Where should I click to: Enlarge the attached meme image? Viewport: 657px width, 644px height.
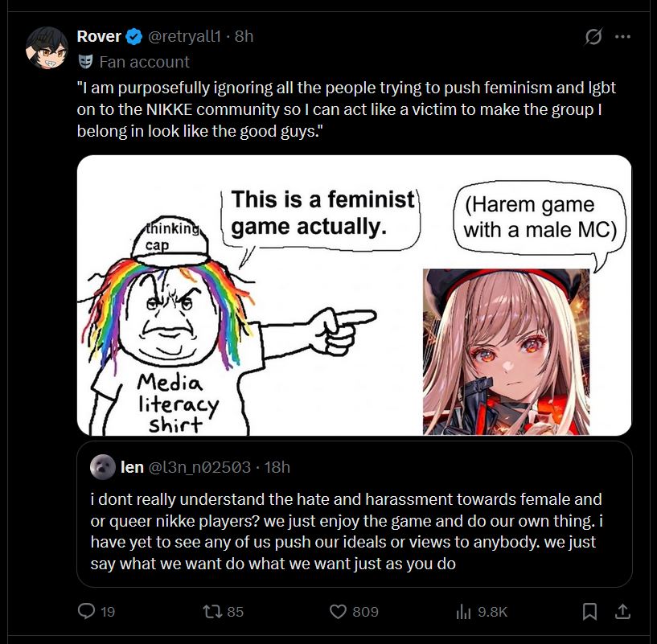pos(354,295)
